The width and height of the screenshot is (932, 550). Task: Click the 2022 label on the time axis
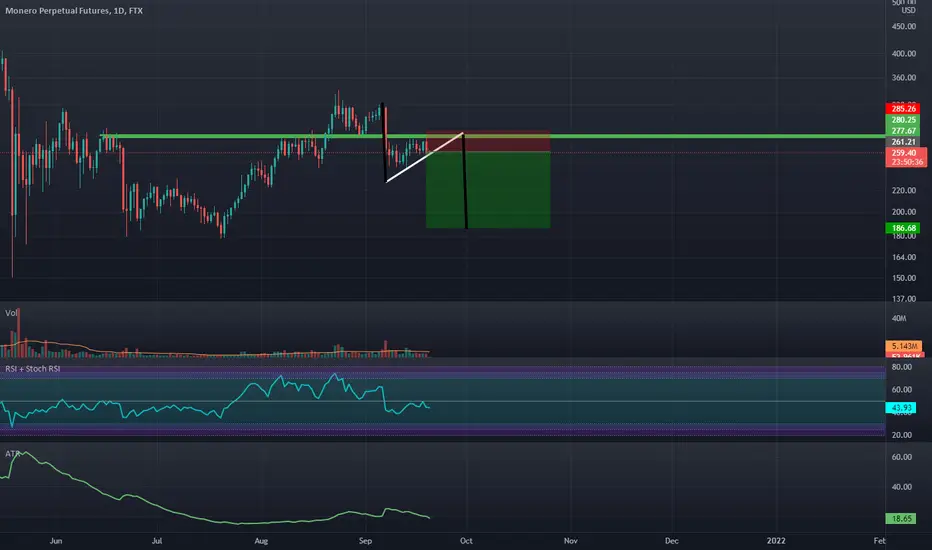[776, 540]
